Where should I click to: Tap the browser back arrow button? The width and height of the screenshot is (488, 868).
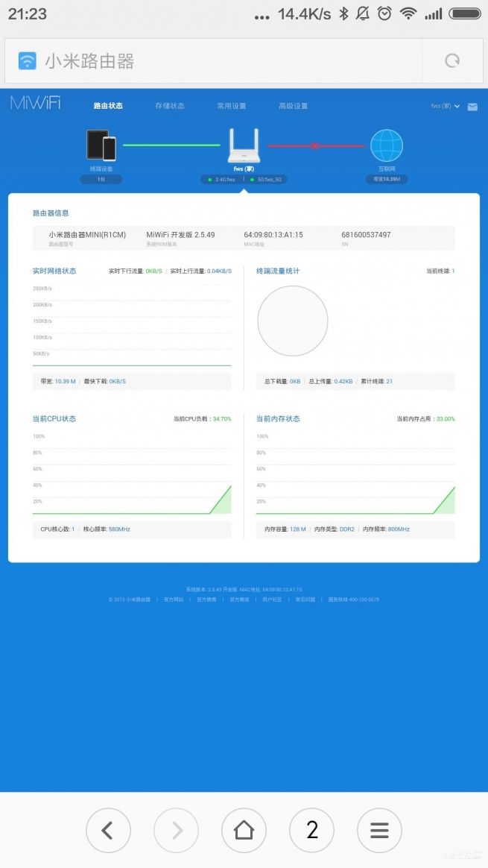point(108,831)
